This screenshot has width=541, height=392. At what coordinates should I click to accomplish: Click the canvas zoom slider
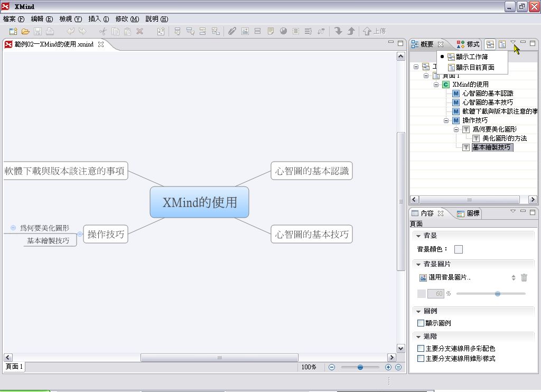click(x=360, y=367)
